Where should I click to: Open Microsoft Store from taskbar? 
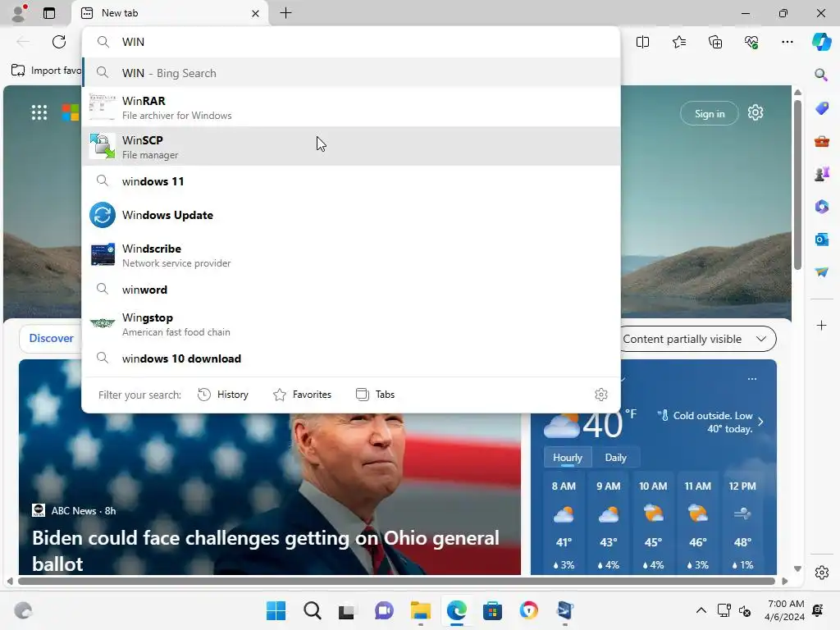pyautogui.click(x=492, y=610)
